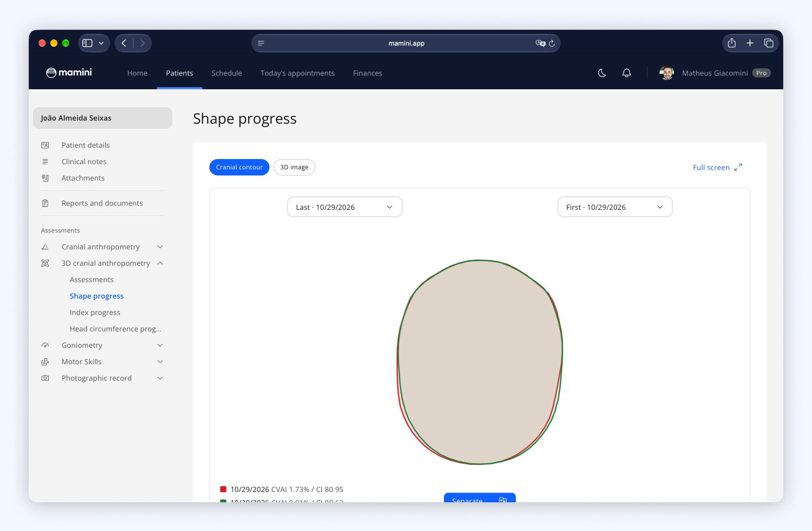Select the Cranial contour view toggle
Screen dimensions: 812x531
click(x=239, y=167)
